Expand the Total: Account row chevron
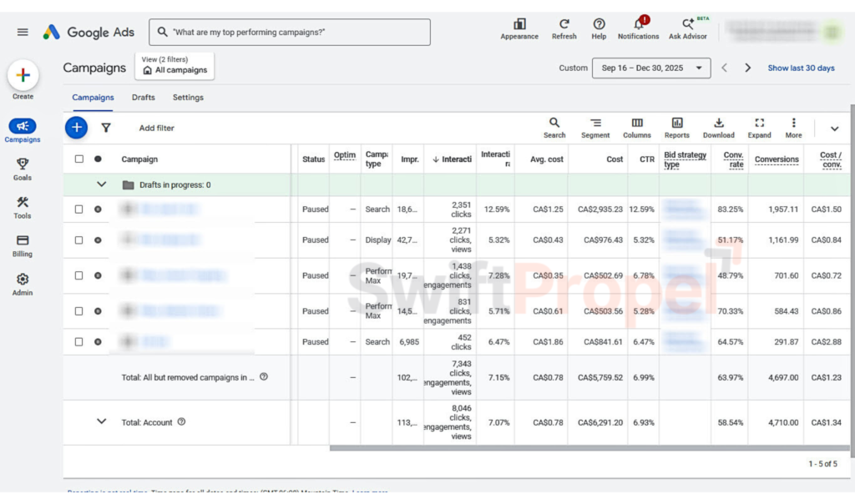 point(101,421)
